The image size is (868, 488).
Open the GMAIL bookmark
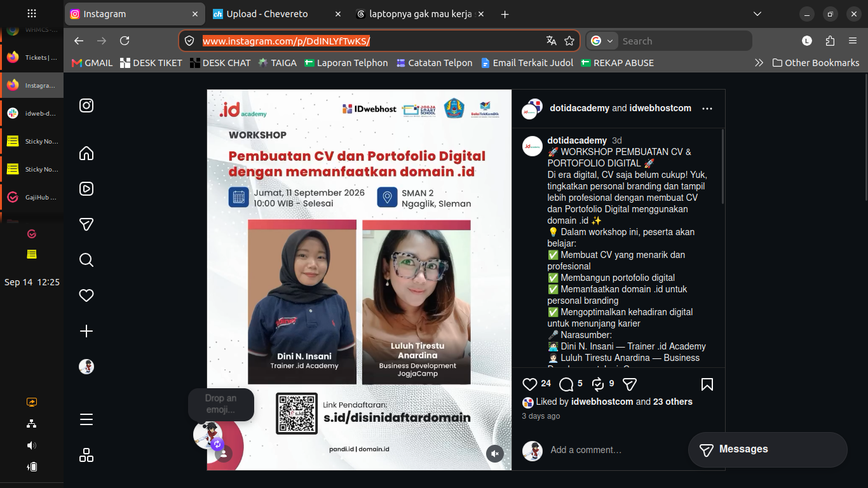pyautogui.click(x=92, y=63)
